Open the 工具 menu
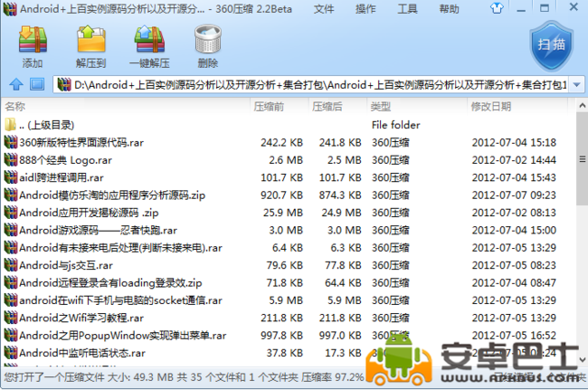 (x=407, y=9)
